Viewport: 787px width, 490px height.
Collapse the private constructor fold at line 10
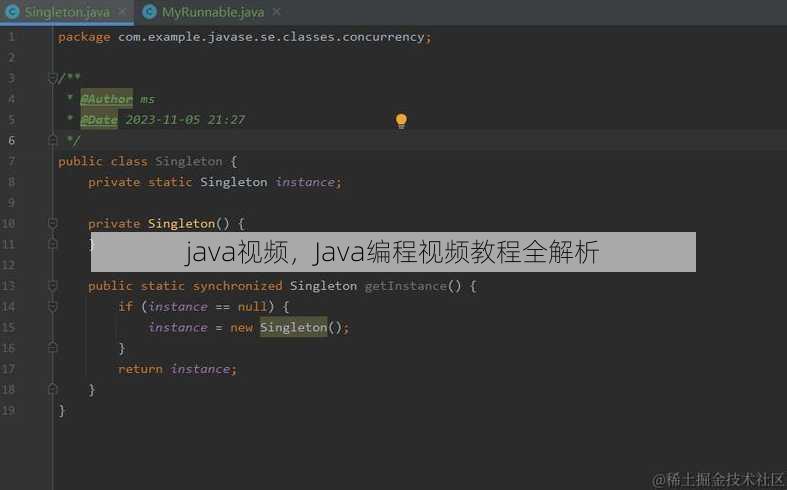52,223
